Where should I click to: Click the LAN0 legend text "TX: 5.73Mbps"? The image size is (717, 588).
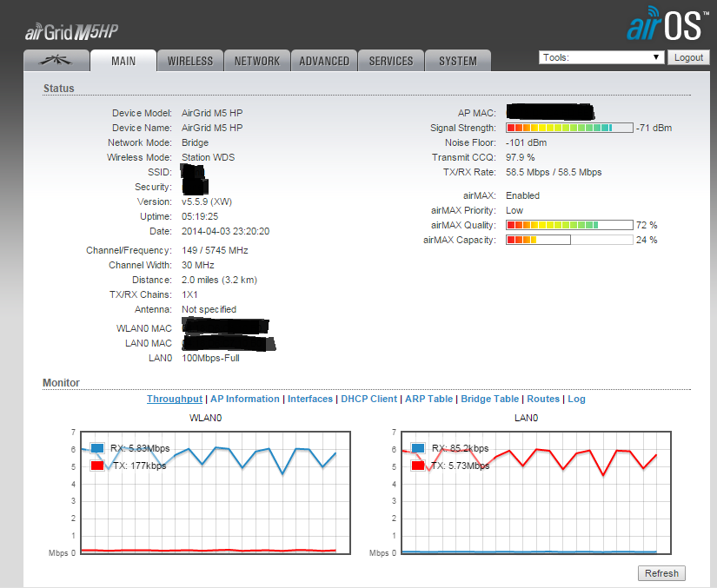pyautogui.click(x=460, y=466)
